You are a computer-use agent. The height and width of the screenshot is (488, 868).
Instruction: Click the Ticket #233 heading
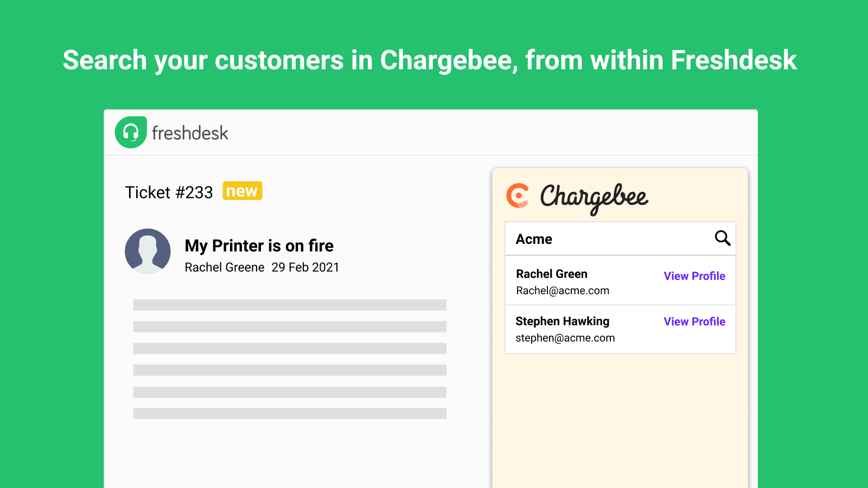tap(169, 192)
